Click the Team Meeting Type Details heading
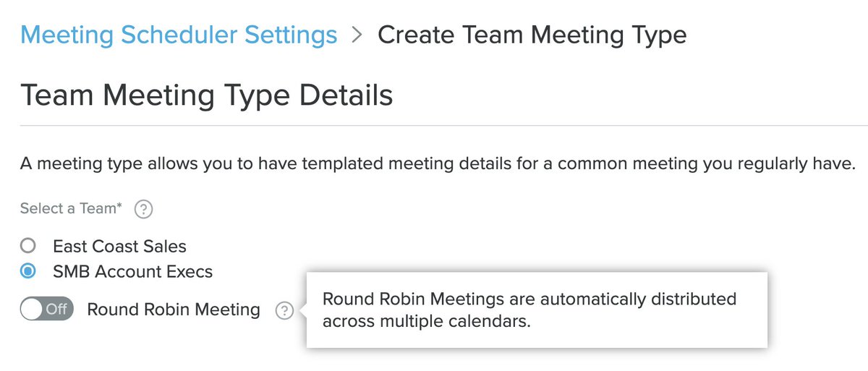868x371 pixels. point(207,95)
